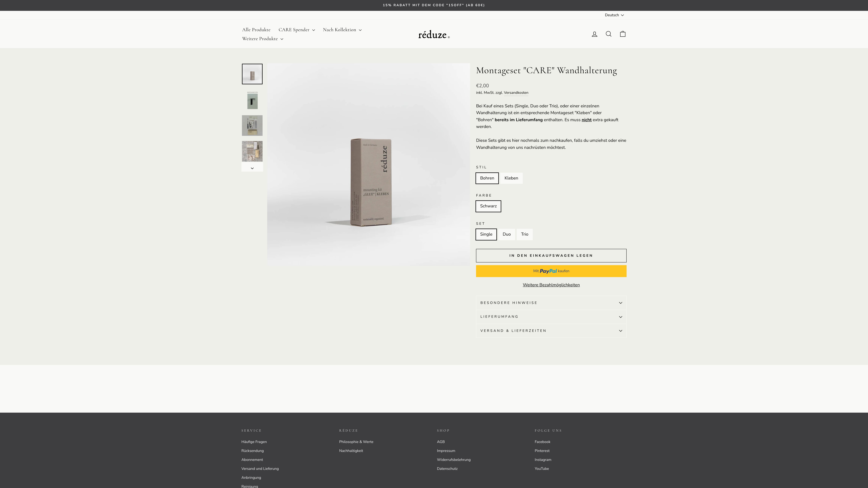The image size is (868, 488).
Task: Select the "Duo" set option
Action: [506, 234]
